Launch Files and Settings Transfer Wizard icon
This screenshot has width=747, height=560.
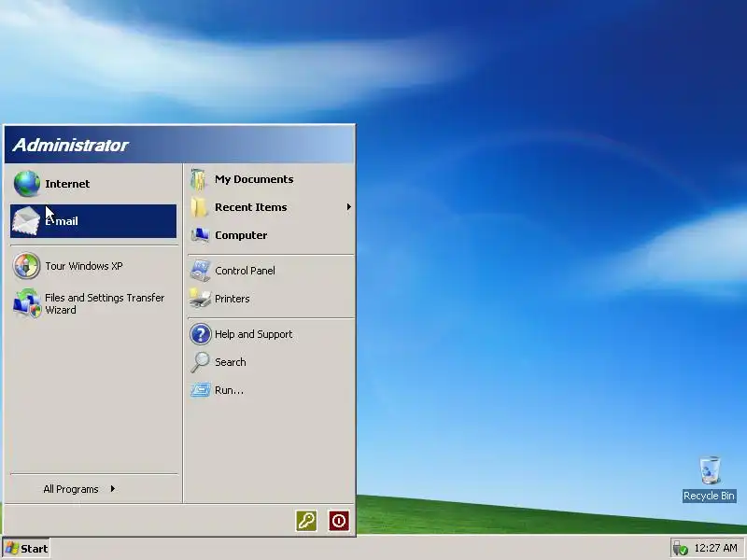pyautogui.click(x=27, y=303)
